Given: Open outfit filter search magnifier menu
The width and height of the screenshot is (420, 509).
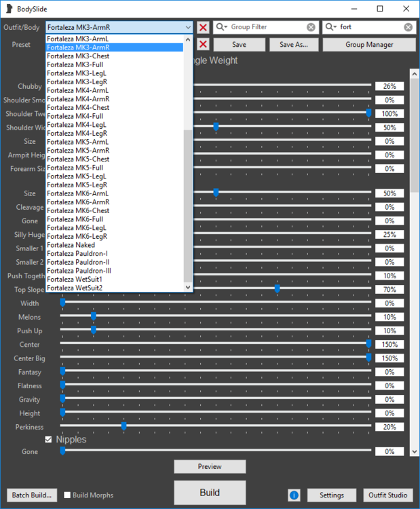Looking at the screenshot, I should click(330, 27).
